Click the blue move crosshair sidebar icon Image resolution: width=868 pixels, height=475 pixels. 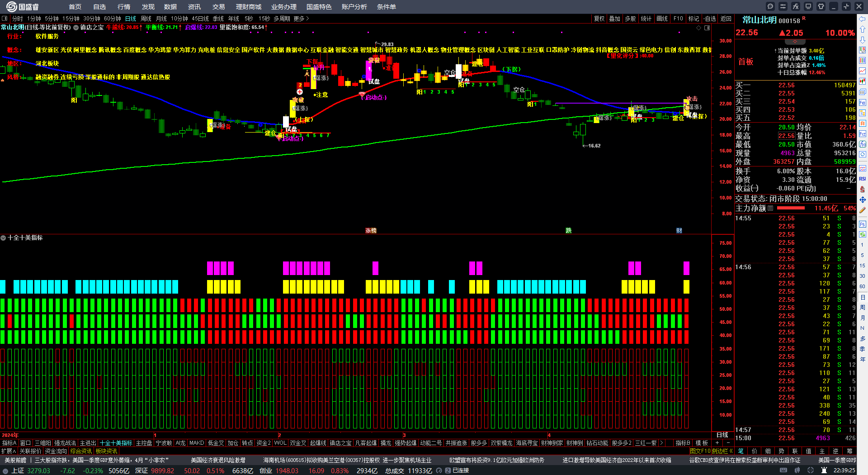[x=863, y=199]
